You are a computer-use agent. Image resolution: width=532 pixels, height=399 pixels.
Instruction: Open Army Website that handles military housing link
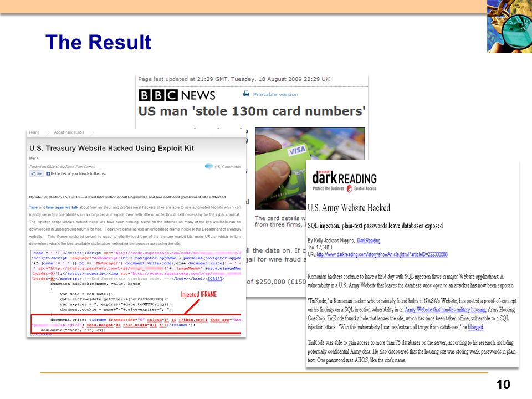tap(445, 309)
